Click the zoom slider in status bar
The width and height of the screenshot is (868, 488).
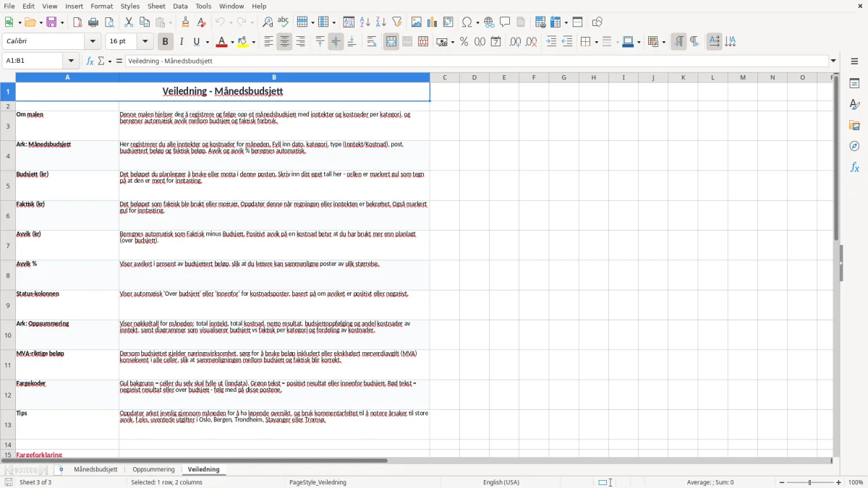coord(809,482)
